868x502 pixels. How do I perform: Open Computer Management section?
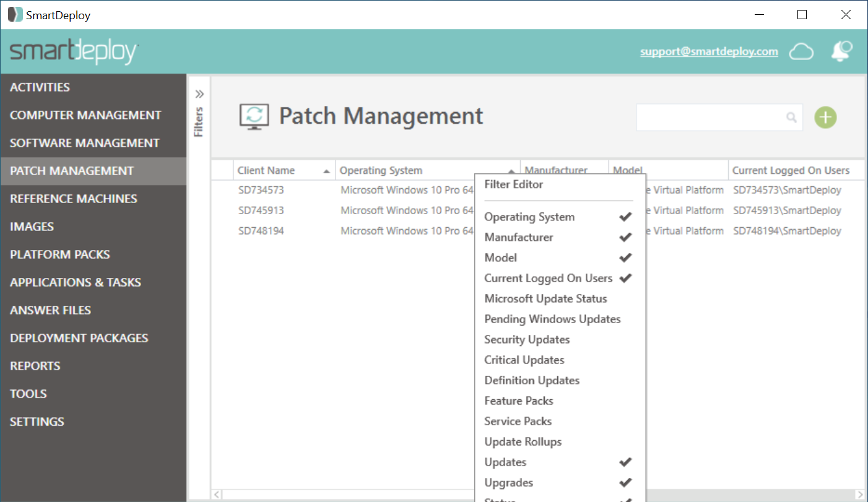pyautogui.click(x=93, y=115)
